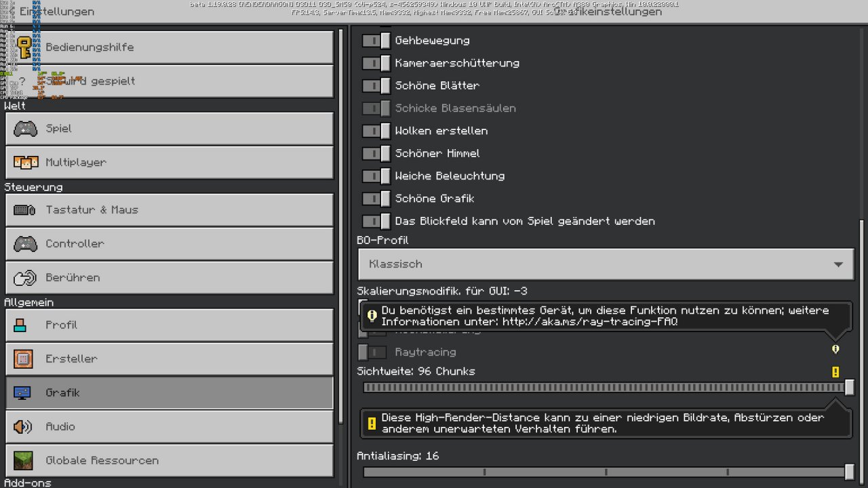
Task: Toggle Weiche Beleuchtung switch
Action: tap(376, 176)
